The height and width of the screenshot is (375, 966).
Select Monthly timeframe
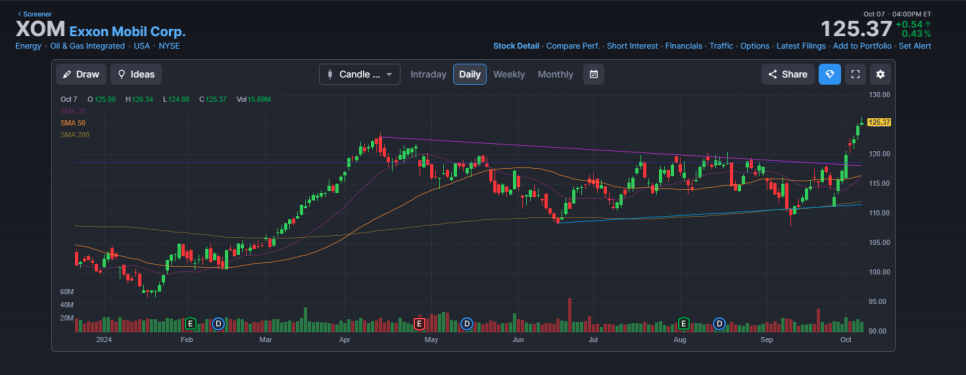[555, 75]
